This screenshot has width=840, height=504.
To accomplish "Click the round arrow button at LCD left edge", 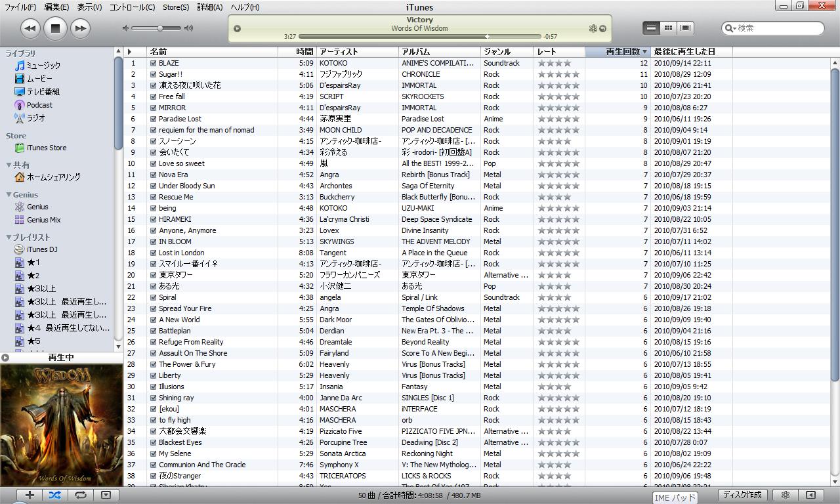I will 238,29.
